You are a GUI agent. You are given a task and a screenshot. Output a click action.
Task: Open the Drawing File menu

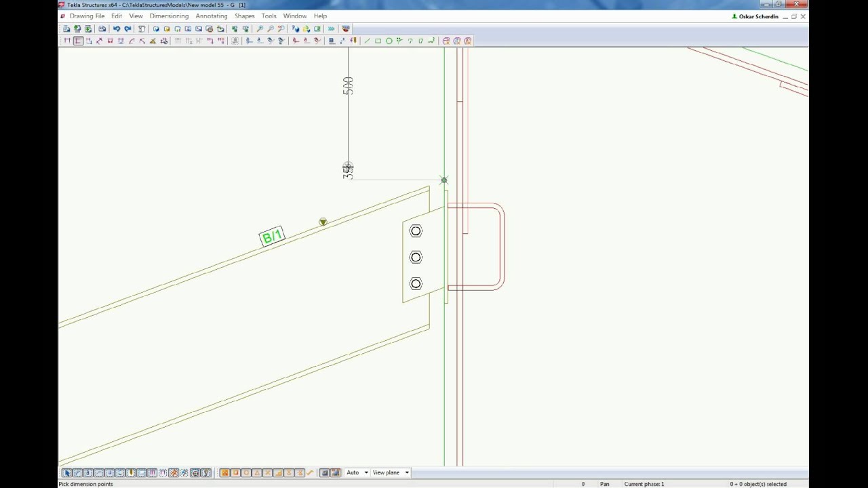(87, 16)
